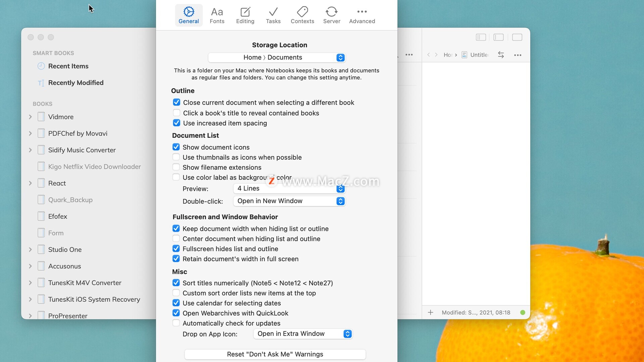Enable Automatically check for updates
The width and height of the screenshot is (644, 362).
click(176, 323)
